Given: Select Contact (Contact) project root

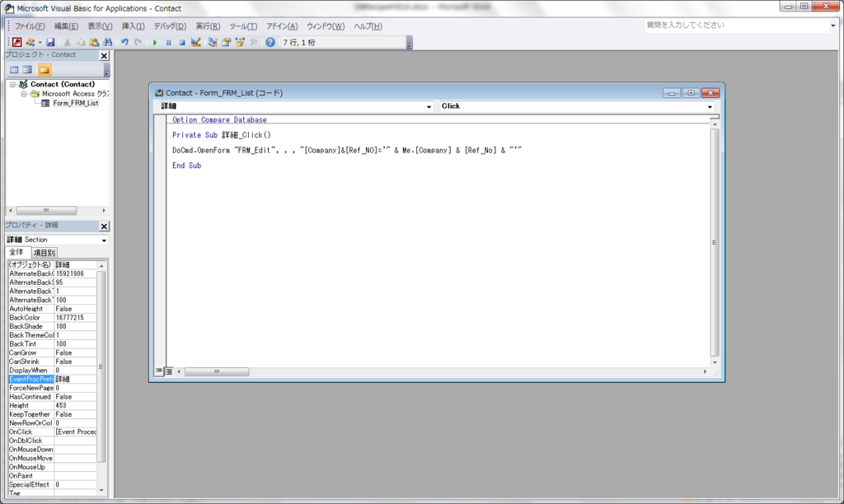Looking at the screenshot, I should pyautogui.click(x=63, y=85).
